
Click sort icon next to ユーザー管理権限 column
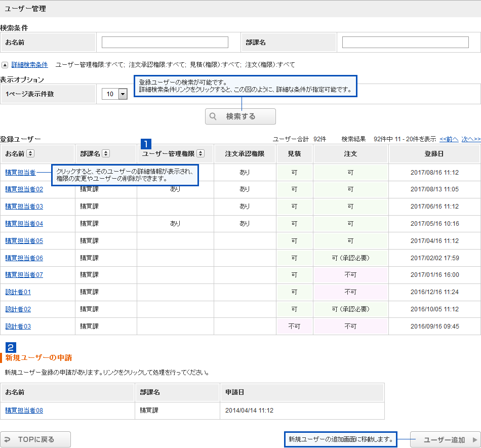click(201, 153)
